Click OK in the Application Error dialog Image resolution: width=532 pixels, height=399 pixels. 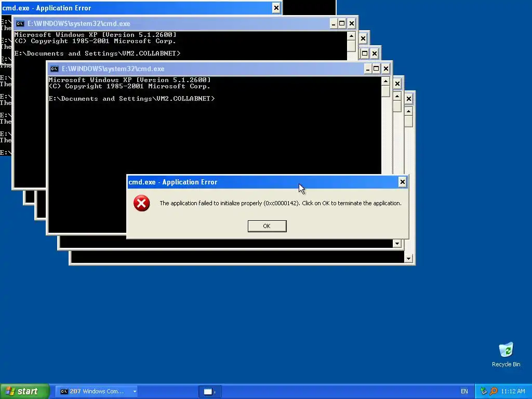267,226
